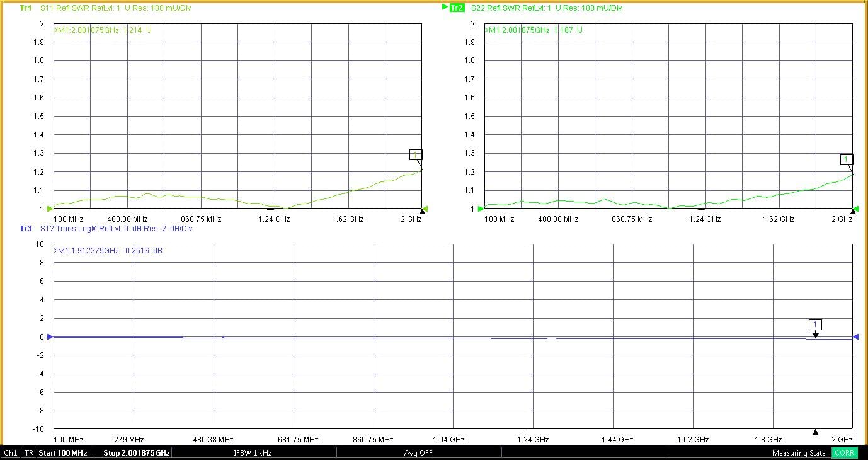868x460 pixels.
Task: Click 279 MHz label on S12 axis
Action: point(130,440)
